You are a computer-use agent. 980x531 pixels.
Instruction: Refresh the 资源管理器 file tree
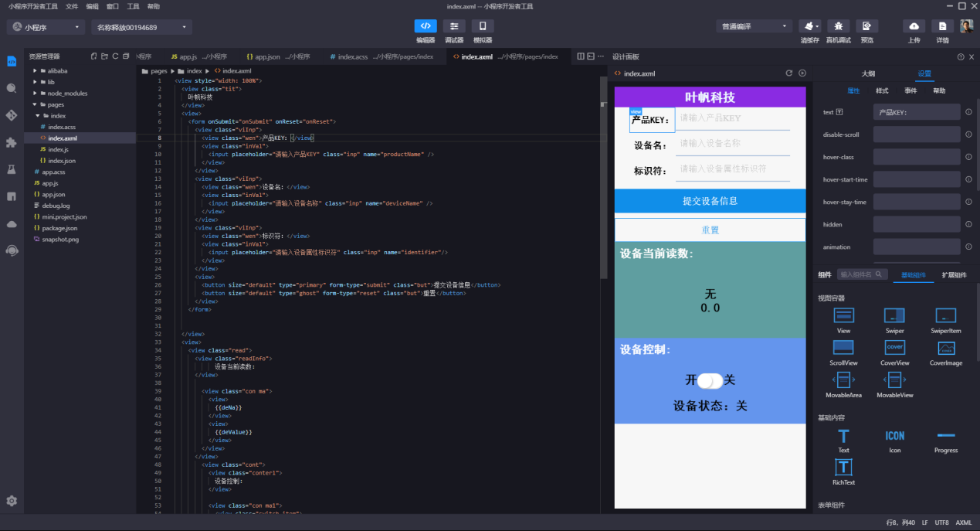pyautogui.click(x=115, y=56)
